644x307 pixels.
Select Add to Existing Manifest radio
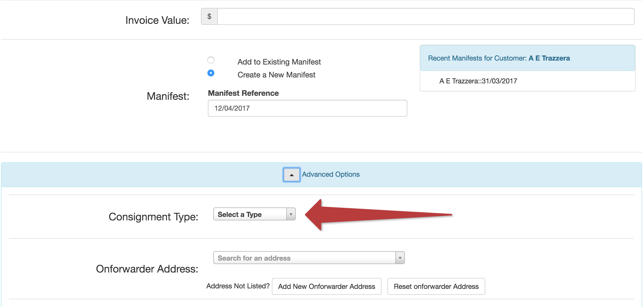tap(211, 60)
